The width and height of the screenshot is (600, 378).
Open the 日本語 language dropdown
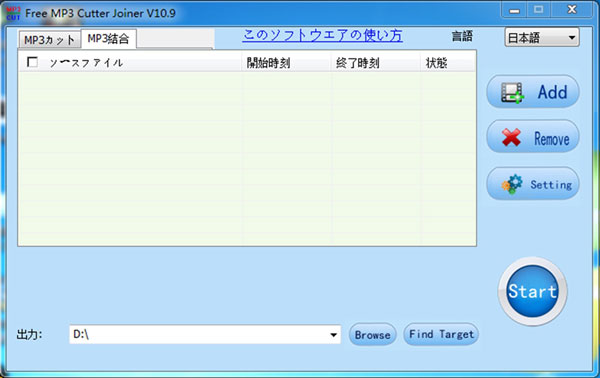point(542,37)
